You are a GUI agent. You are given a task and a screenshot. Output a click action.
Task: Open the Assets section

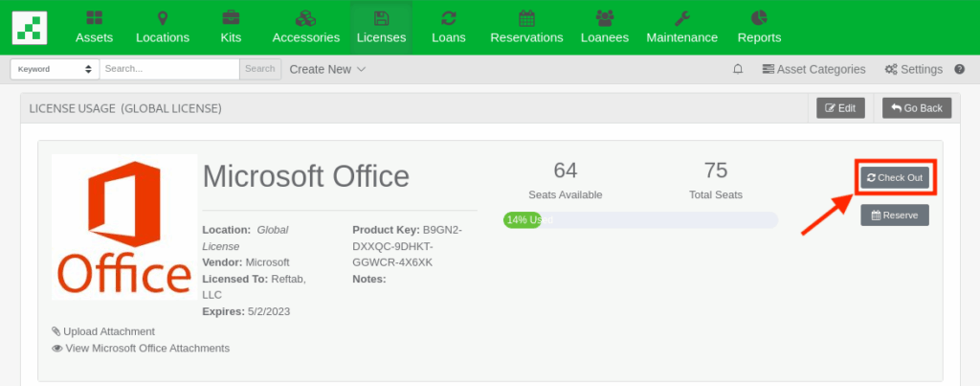[94, 27]
